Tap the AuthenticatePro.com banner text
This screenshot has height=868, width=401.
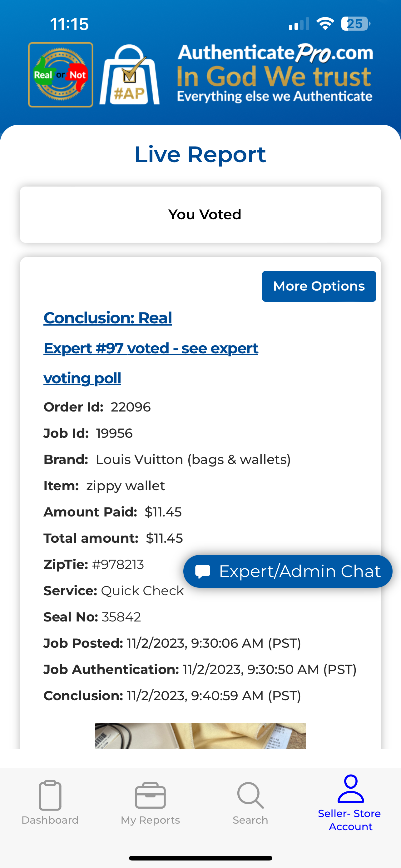(x=275, y=53)
